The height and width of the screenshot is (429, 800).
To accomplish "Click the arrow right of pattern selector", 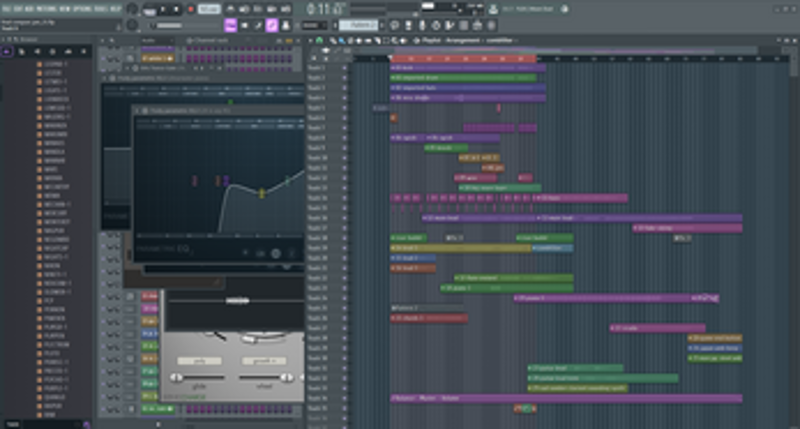I will pyautogui.click(x=382, y=25).
